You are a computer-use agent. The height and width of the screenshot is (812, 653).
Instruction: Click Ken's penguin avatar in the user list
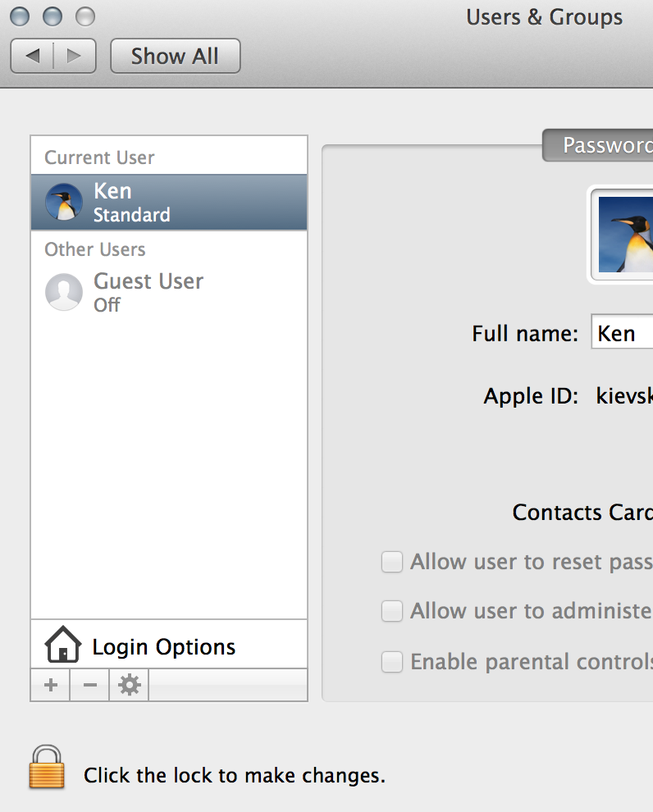(64, 203)
